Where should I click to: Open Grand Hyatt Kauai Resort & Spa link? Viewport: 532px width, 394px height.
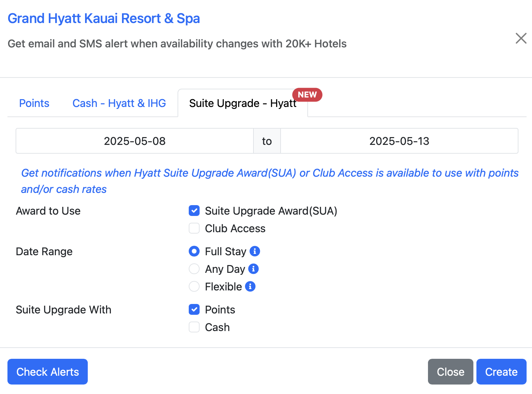pos(104,19)
